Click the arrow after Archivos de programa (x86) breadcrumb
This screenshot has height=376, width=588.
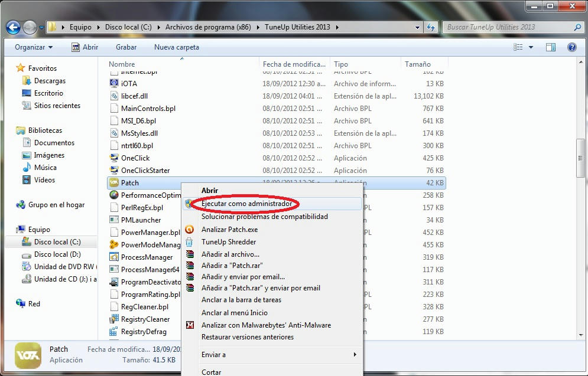tap(258, 27)
